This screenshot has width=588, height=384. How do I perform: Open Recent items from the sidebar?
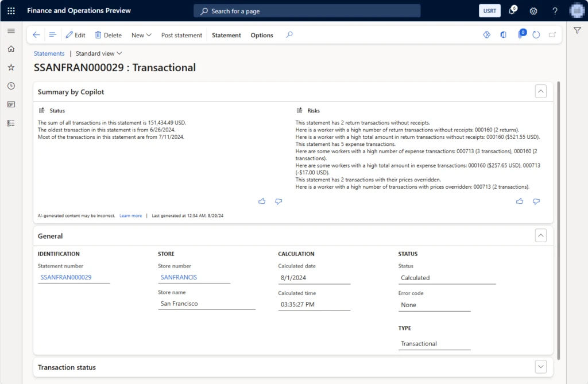pyautogui.click(x=10, y=86)
